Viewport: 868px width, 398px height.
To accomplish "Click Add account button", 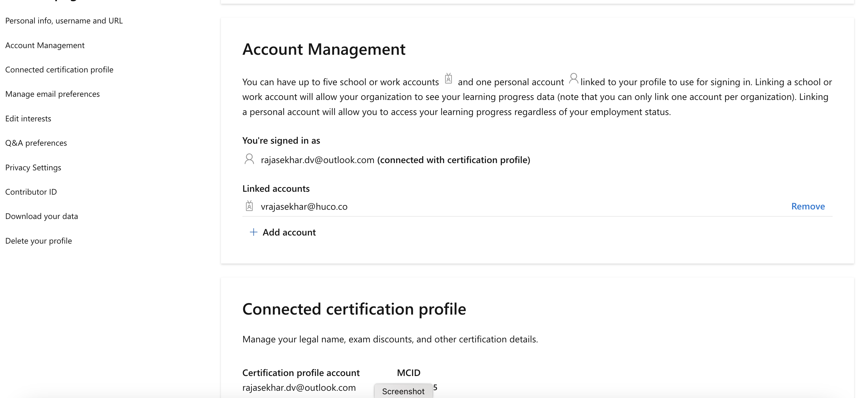I will pyautogui.click(x=282, y=232).
